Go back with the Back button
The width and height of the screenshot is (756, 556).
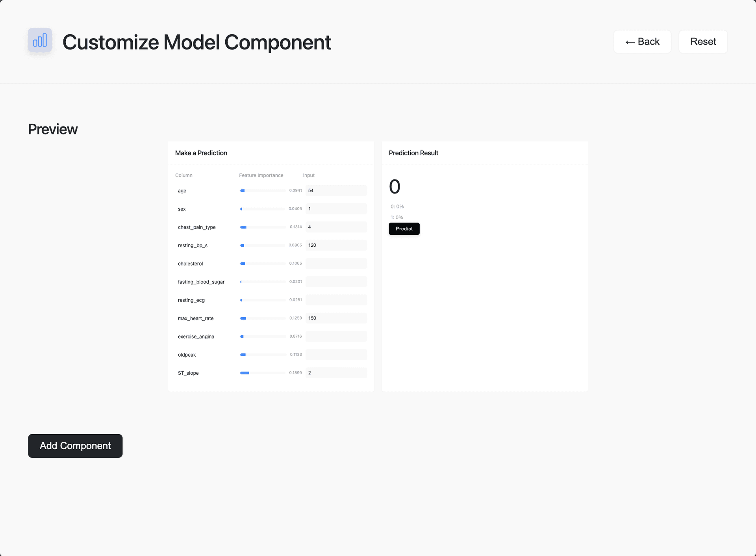pos(642,42)
